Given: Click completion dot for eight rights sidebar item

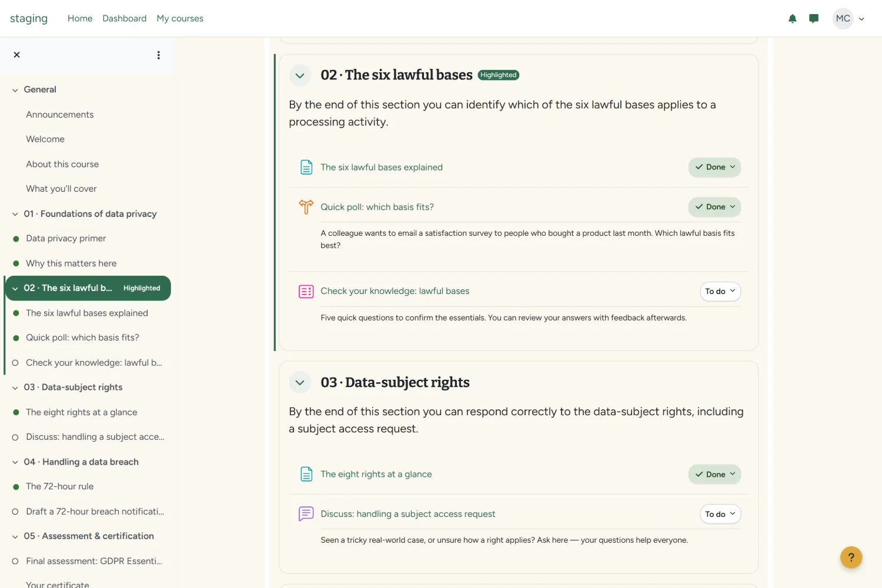Looking at the screenshot, I should point(16,412).
